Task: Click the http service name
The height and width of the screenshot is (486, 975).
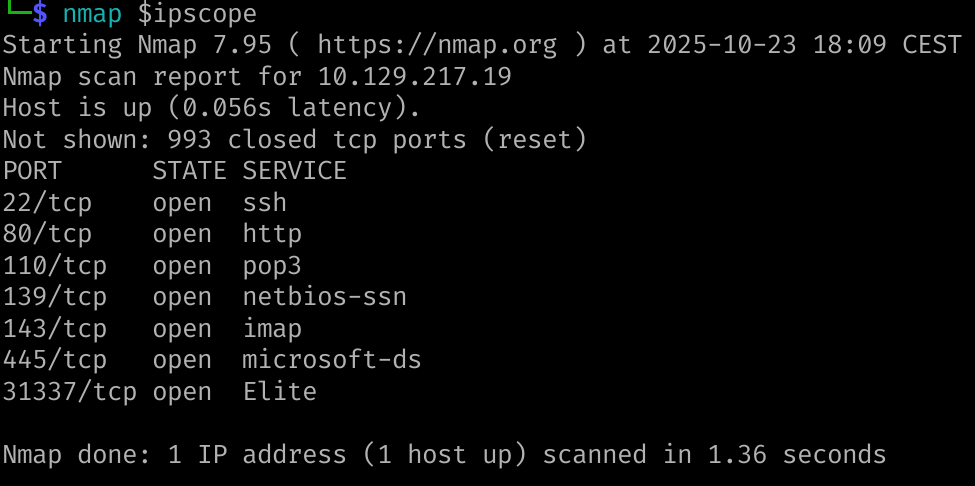Action: point(272,234)
